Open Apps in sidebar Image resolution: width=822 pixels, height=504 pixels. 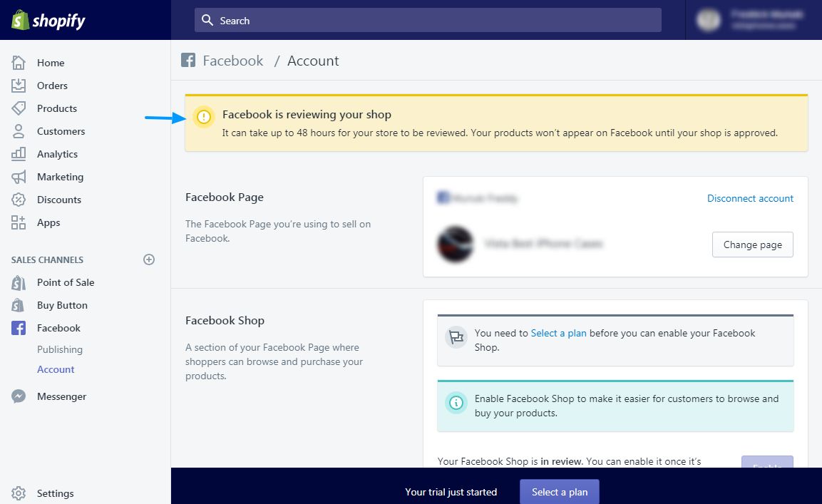(x=48, y=222)
